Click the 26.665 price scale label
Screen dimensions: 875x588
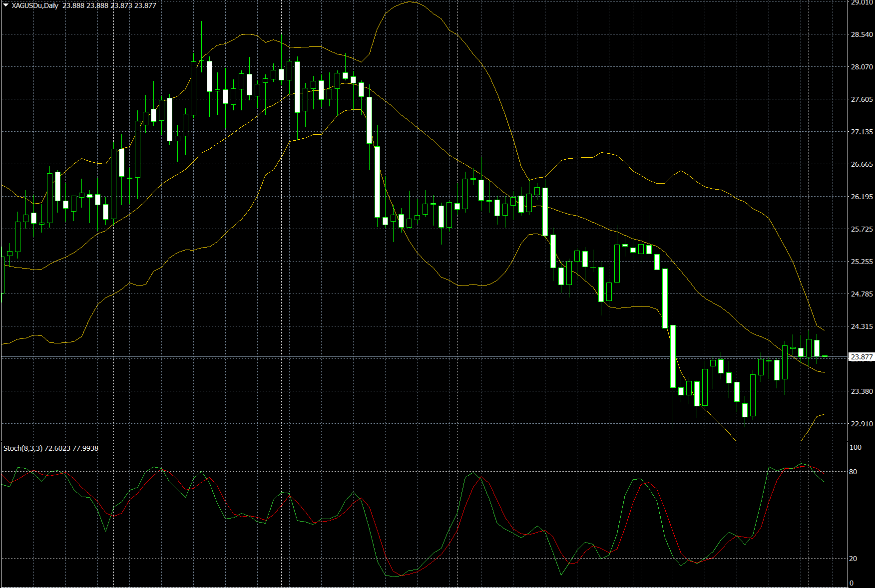point(862,164)
